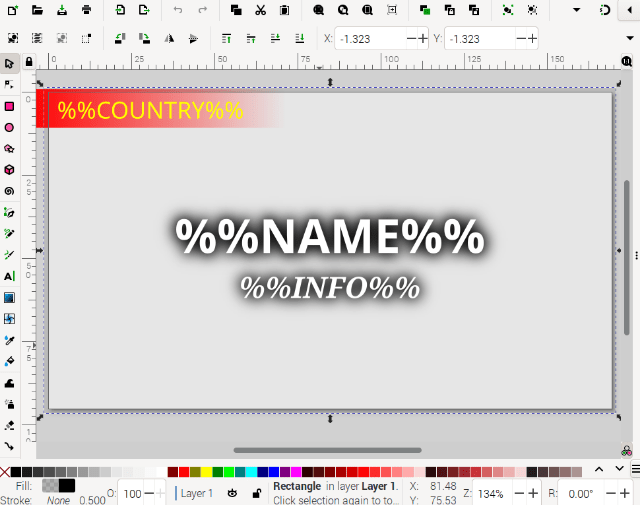Viewport: 640px width, 505px height.
Task: Lower selection to bottom icon
Action: 300,38
